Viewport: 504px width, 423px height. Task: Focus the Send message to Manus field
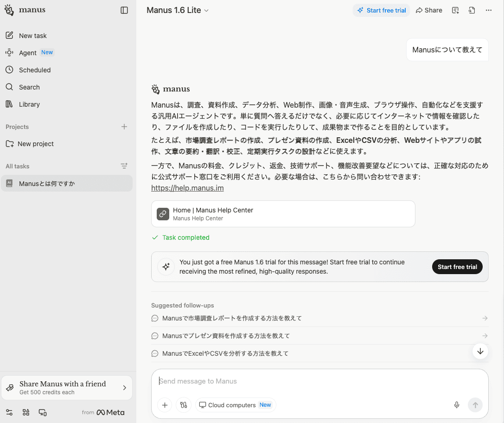pyautogui.click(x=320, y=381)
